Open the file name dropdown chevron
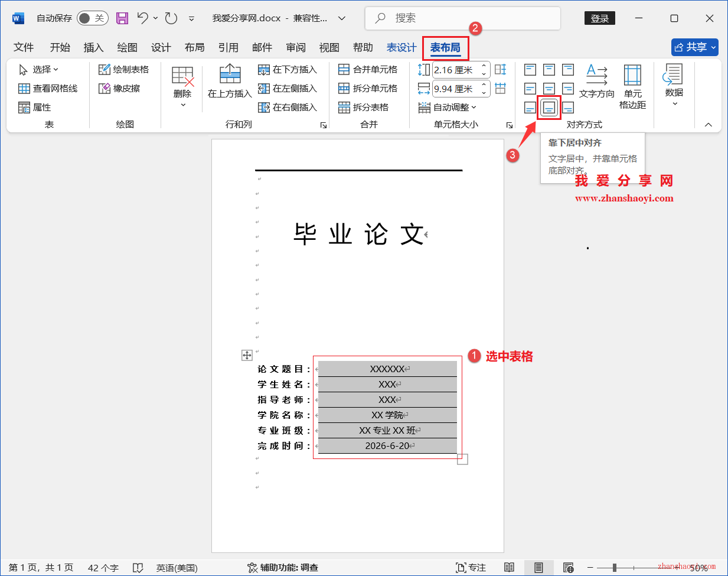The image size is (728, 576). (341, 18)
